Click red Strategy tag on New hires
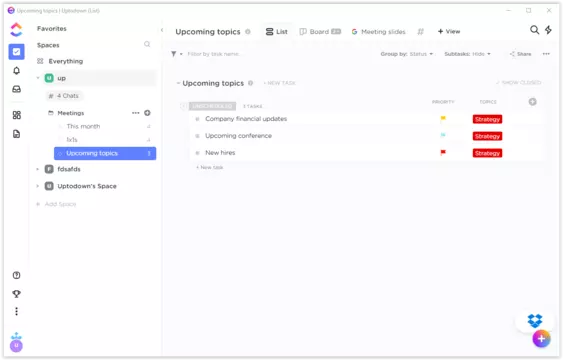563x360 pixels. (x=487, y=153)
